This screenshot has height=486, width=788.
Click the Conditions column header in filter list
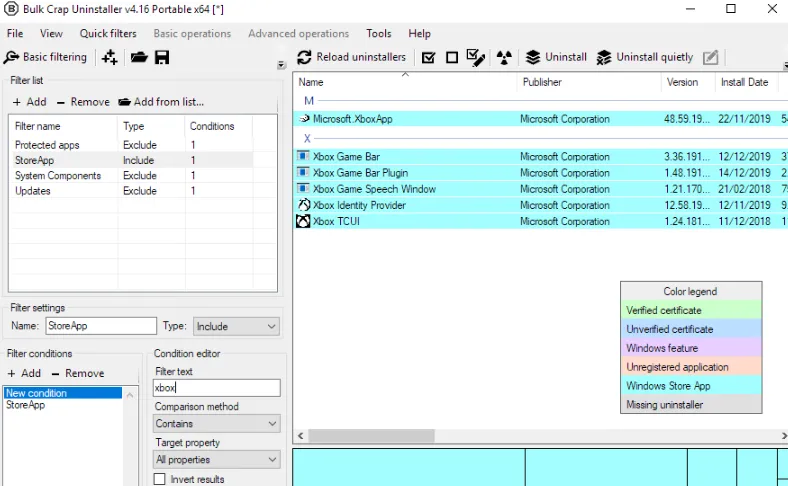coord(218,126)
